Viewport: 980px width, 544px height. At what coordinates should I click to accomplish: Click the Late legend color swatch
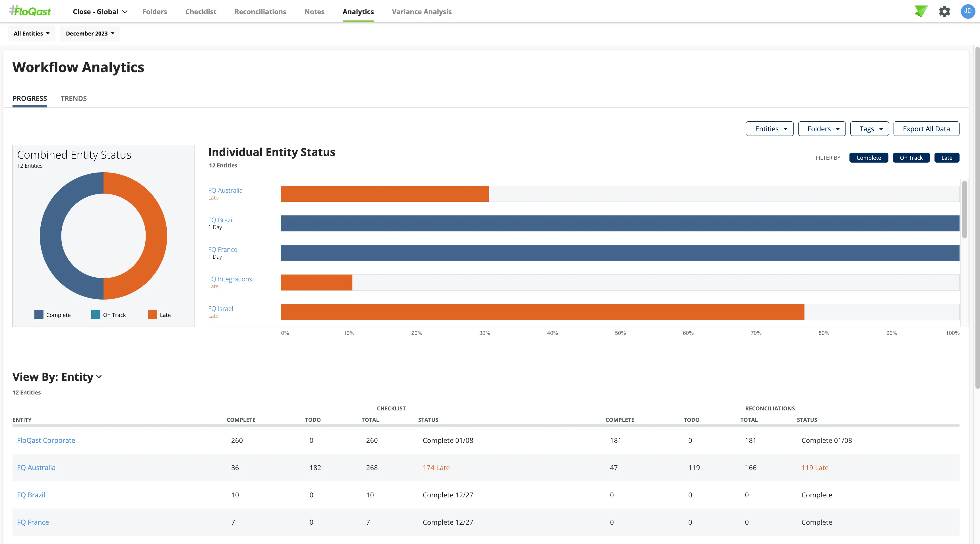[152, 314]
